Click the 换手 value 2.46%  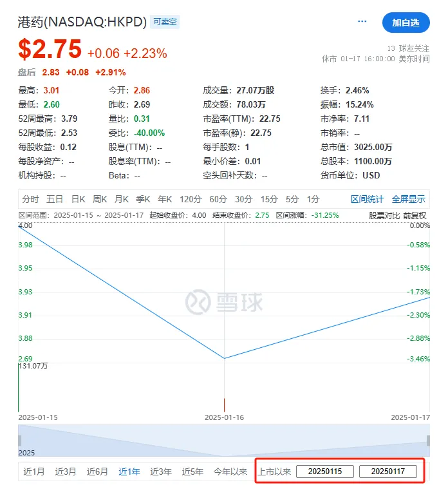click(357, 90)
